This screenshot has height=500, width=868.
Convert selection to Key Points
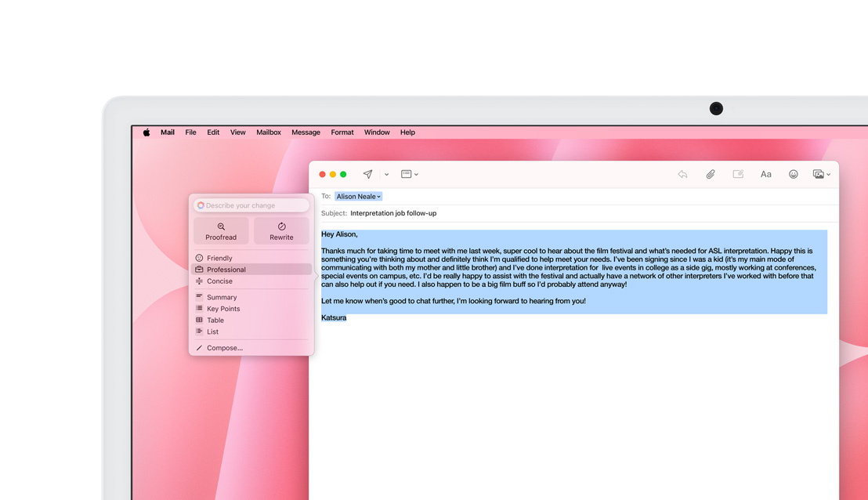click(223, 309)
